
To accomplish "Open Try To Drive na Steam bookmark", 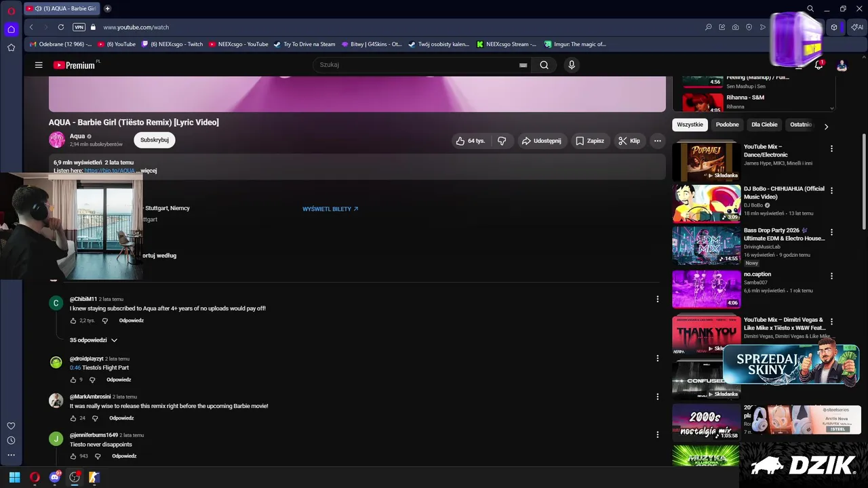I will (304, 44).
